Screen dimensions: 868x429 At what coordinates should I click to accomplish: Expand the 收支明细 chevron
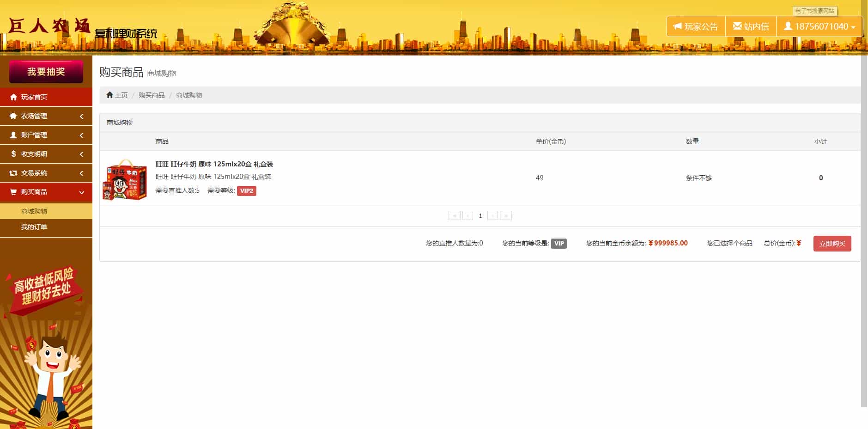click(x=82, y=154)
